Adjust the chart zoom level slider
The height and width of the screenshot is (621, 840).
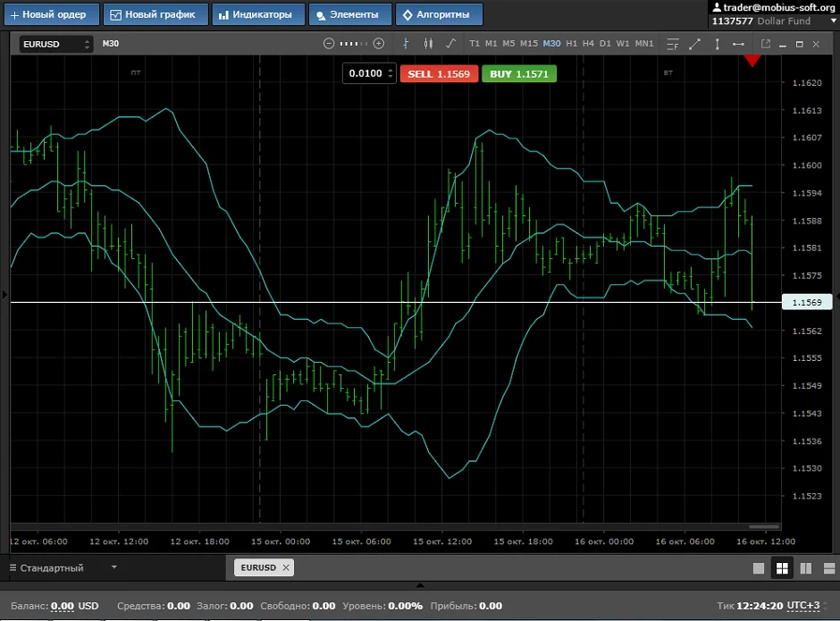point(354,44)
